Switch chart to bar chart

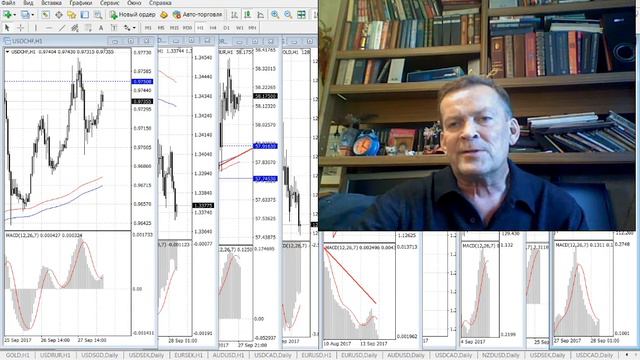point(235,15)
